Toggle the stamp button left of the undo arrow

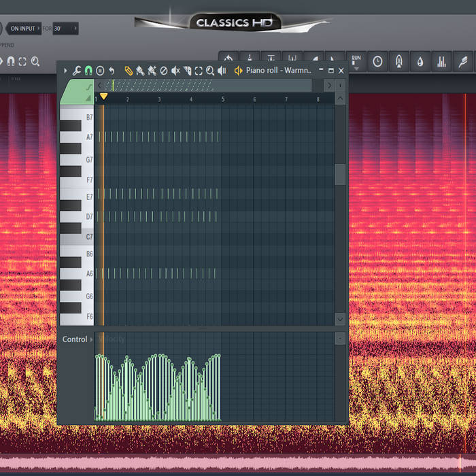(x=100, y=71)
